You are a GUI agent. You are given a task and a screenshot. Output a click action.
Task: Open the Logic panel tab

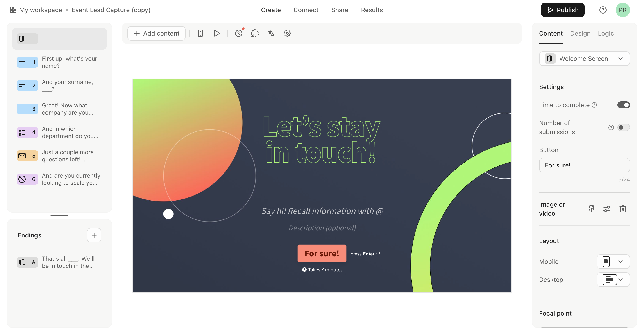[606, 34]
